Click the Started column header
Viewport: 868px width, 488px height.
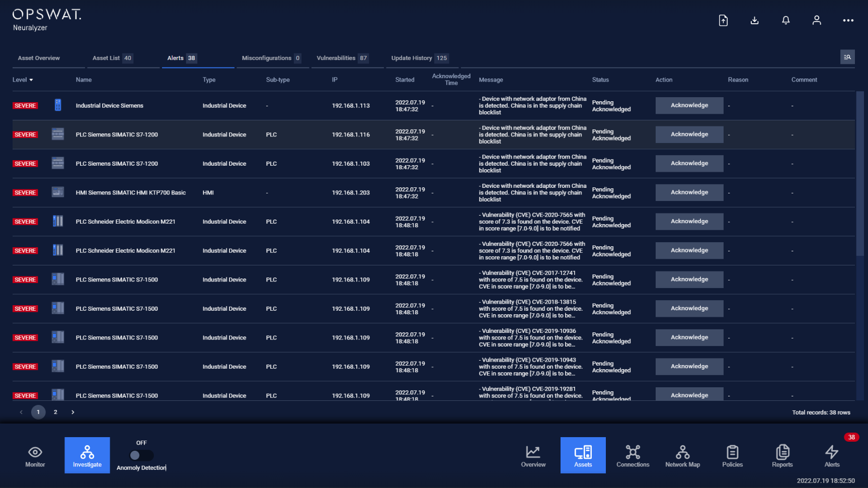[x=405, y=80]
